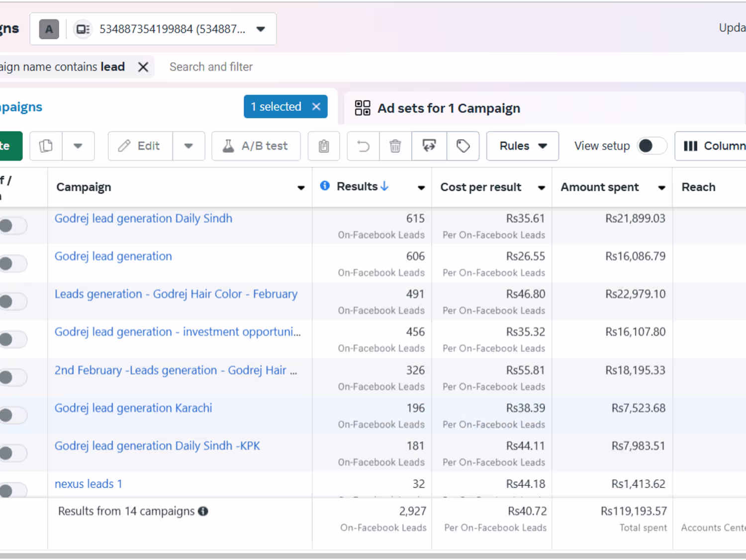Image resolution: width=746 pixels, height=560 pixels.
Task: Open the A/B test button
Action: click(256, 146)
